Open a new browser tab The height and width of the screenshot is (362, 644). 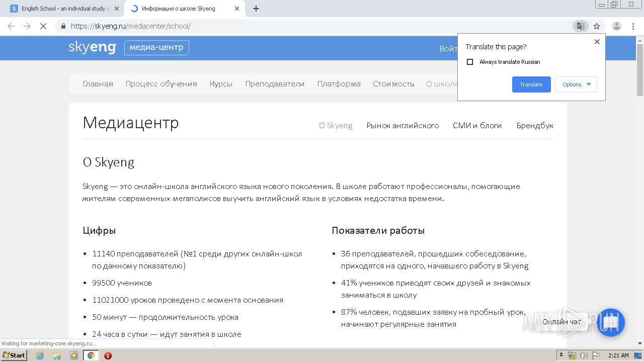pos(256,9)
